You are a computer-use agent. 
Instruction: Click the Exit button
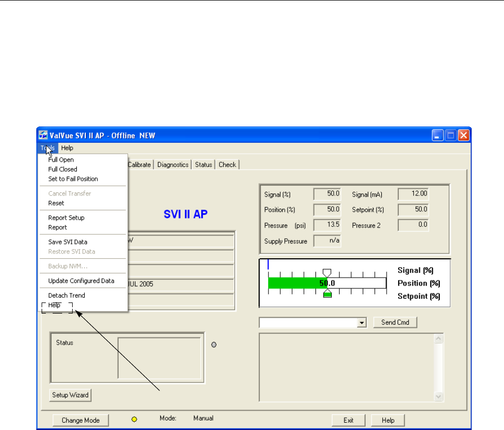[x=349, y=421]
